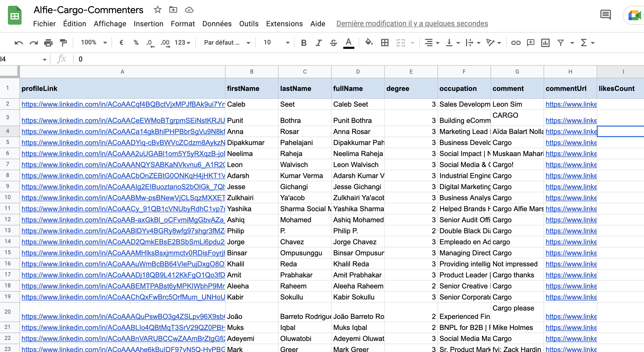The height and width of the screenshot is (352, 644).
Task: Open Format menu
Action: tap(183, 24)
